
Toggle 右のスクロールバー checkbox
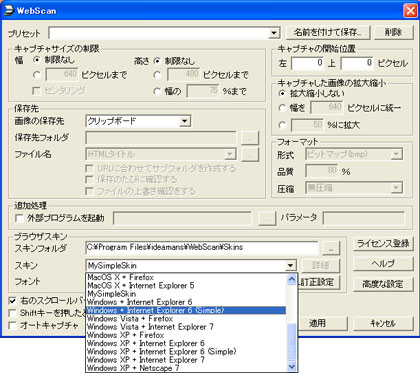point(12,301)
